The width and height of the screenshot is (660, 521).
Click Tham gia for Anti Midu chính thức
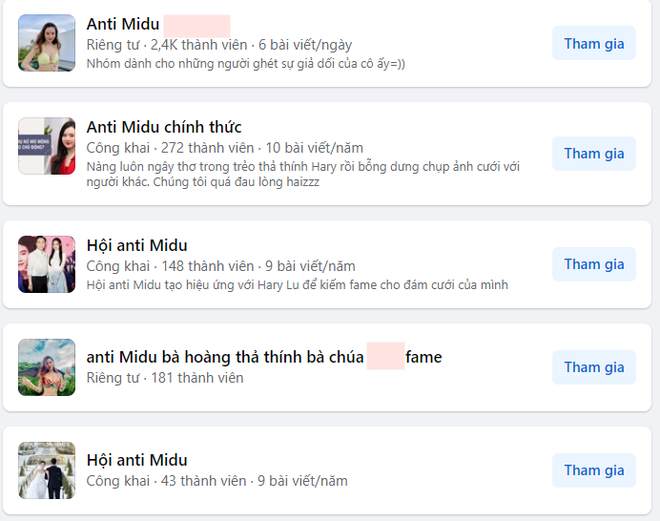tap(594, 153)
